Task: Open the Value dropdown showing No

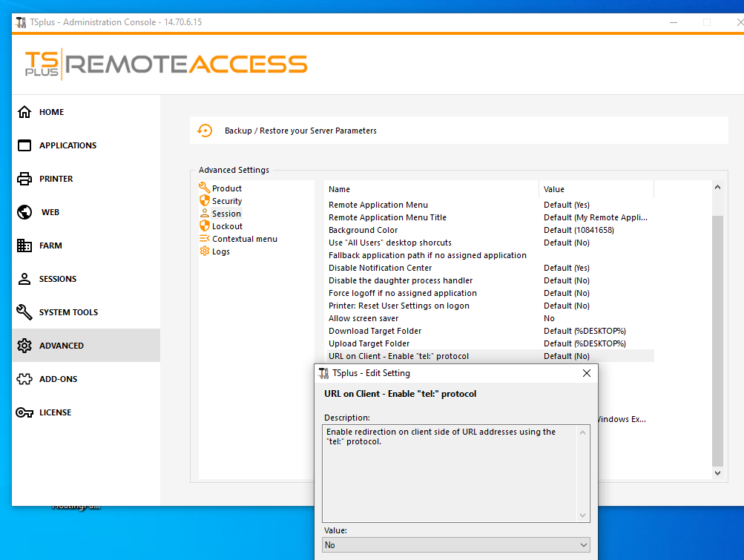Action: click(456, 545)
